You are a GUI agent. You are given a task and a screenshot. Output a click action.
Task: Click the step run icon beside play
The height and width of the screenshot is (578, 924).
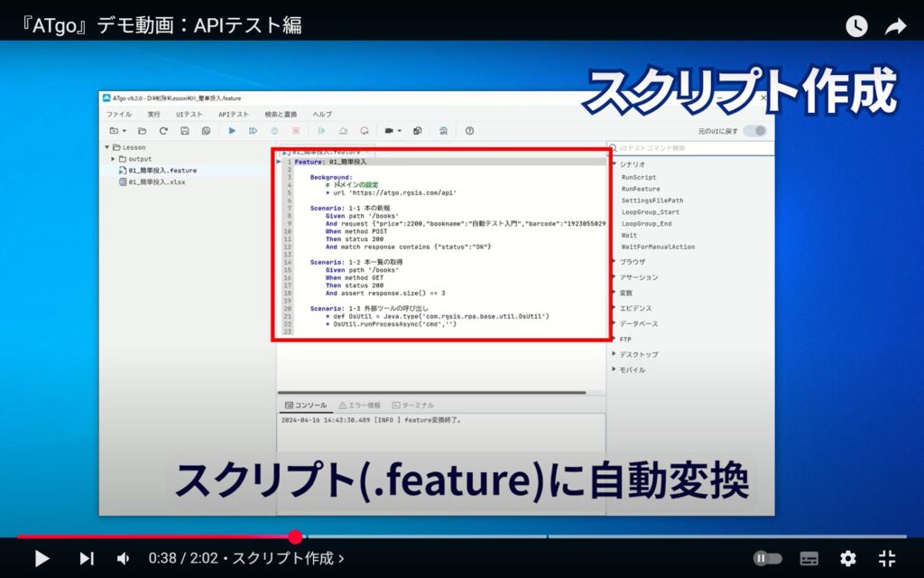click(x=254, y=131)
